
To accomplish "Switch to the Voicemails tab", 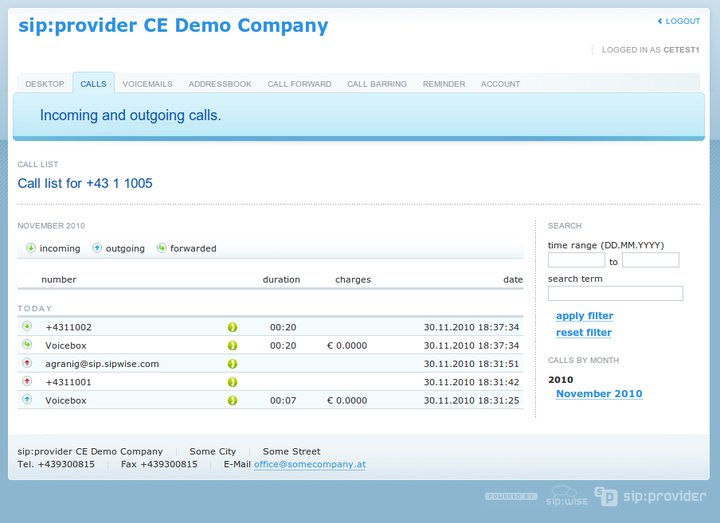I will [x=147, y=84].
